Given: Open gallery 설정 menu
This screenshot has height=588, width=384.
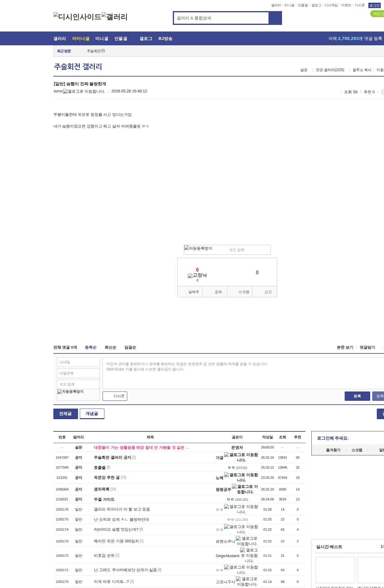Looking at the screenshot, I should tap(304, 70).
